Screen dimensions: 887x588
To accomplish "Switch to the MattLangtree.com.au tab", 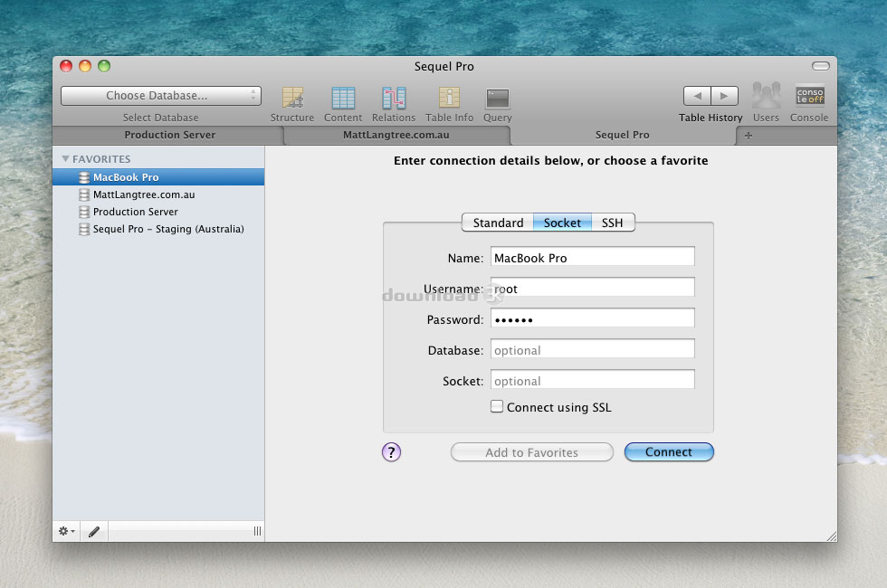I will pyautogui.click(x=396, y=135).
